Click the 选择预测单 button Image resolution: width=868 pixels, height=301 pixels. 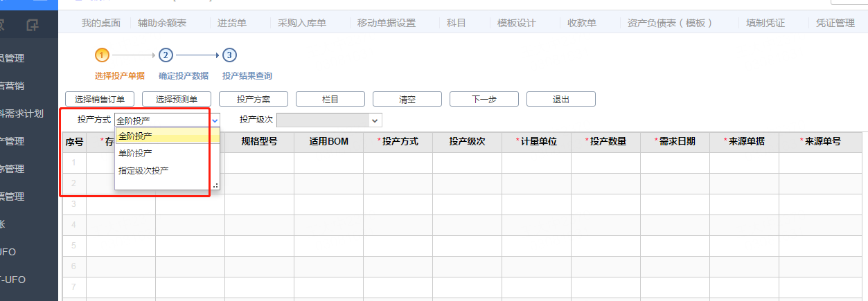177,99
